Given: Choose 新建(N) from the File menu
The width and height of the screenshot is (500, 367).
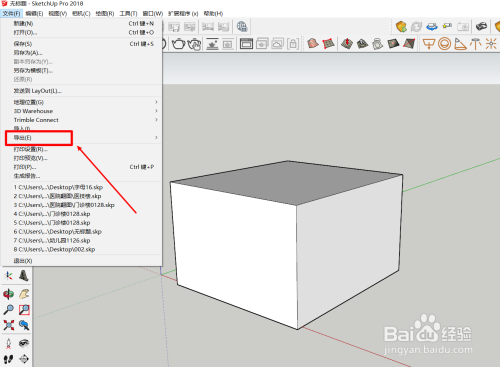Looking at the screenshot, I should click(x=83, y=24).
